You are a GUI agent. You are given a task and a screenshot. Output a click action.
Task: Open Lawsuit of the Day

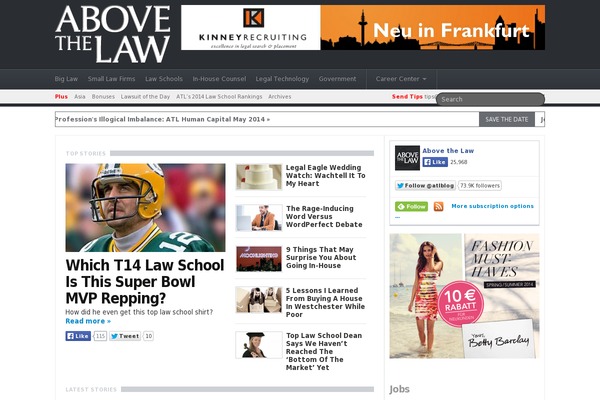pos(145,96)
